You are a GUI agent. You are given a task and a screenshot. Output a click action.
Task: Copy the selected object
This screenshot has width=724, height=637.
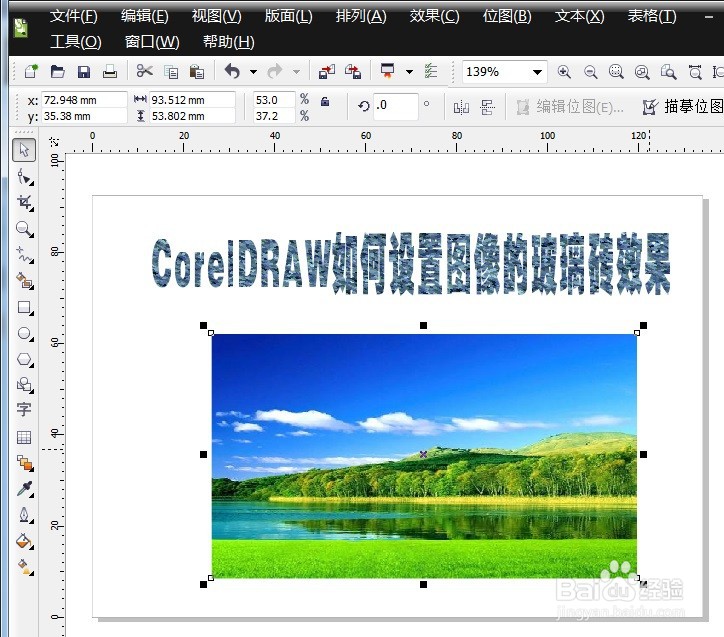[x=171, y=72]
